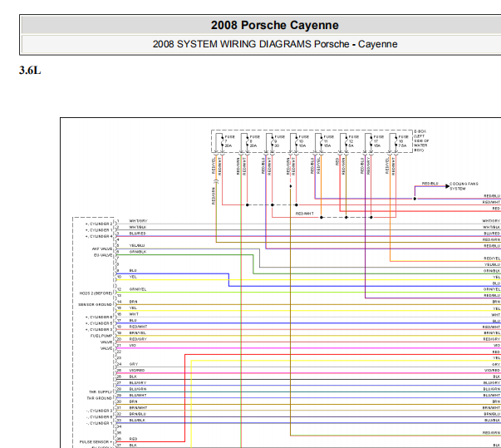This screenshot has height=448, width=501.
Task: Click the 7.5A fuse symbol
Action: click(x=396, y=141)
